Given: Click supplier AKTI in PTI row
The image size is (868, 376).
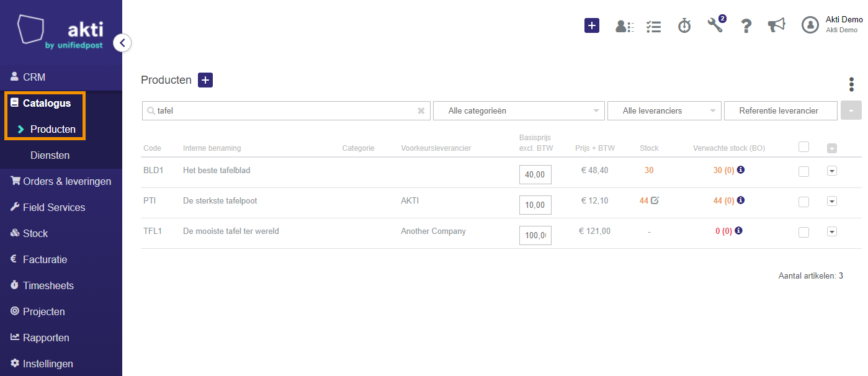Looking at the screenshot, I should click(x=410, y=200).
